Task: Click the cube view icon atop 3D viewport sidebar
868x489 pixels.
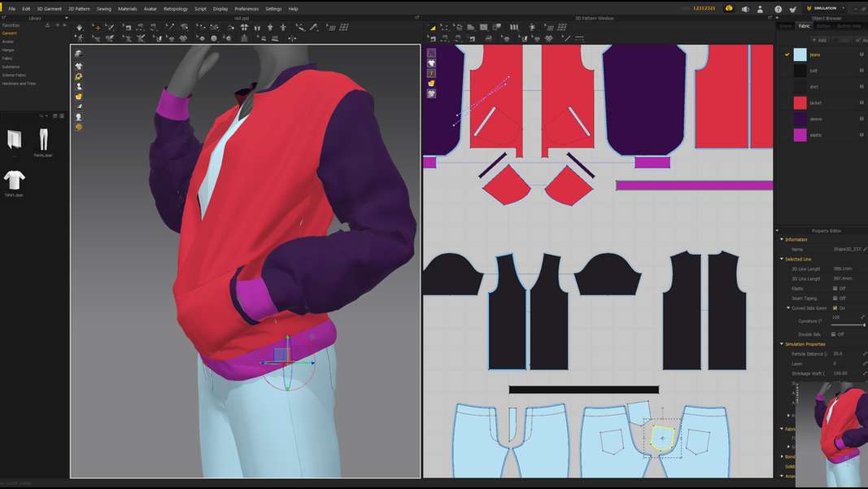Action: tap(79, 53)
